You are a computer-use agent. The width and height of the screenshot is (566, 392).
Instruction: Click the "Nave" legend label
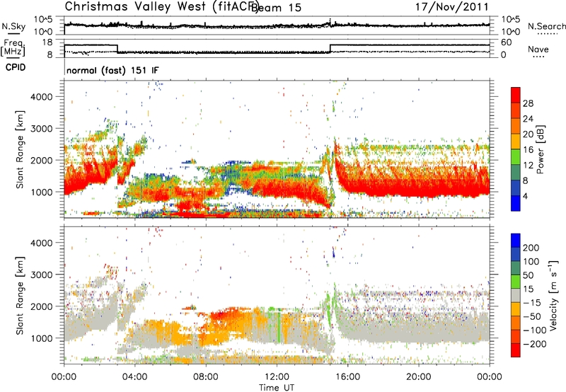(x=538, y=49)
